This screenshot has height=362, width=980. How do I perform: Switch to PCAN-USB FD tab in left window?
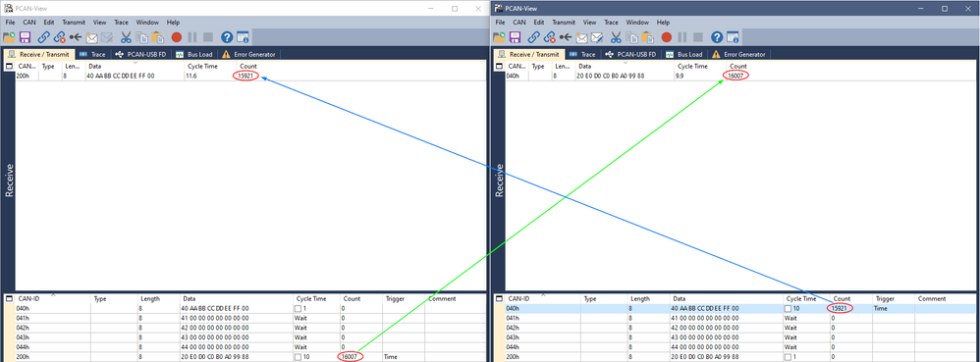(140, 54)
